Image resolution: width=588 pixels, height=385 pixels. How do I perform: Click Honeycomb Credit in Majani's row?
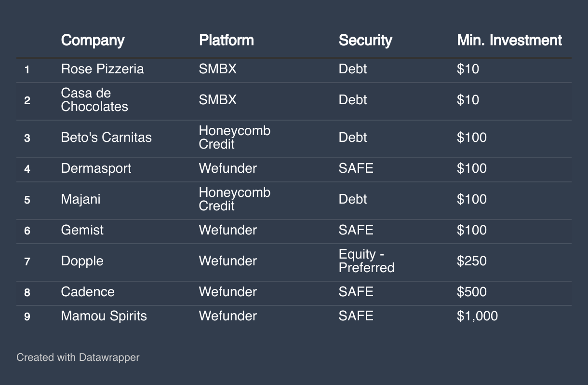pos(234,199)
